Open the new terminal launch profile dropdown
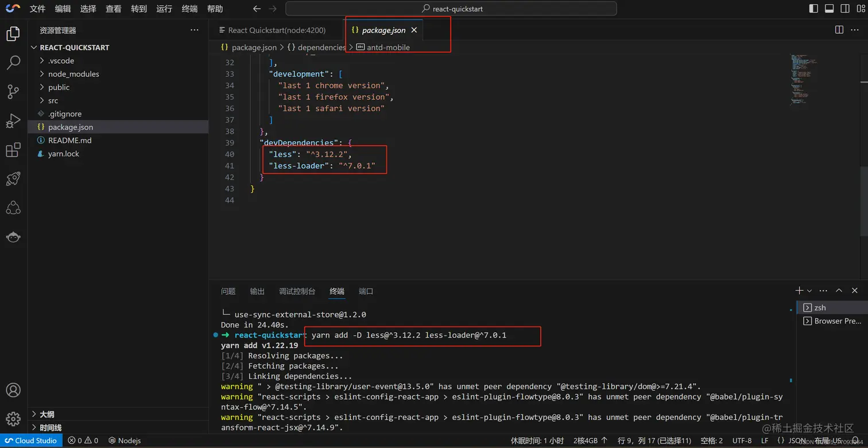 pos(809,291)
